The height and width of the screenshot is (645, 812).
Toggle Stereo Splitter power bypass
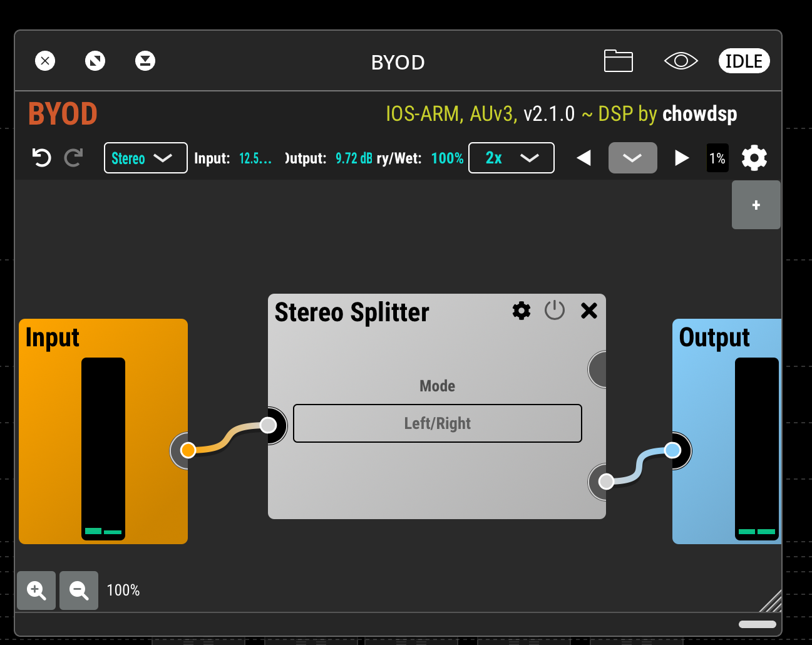coord(555,310)
